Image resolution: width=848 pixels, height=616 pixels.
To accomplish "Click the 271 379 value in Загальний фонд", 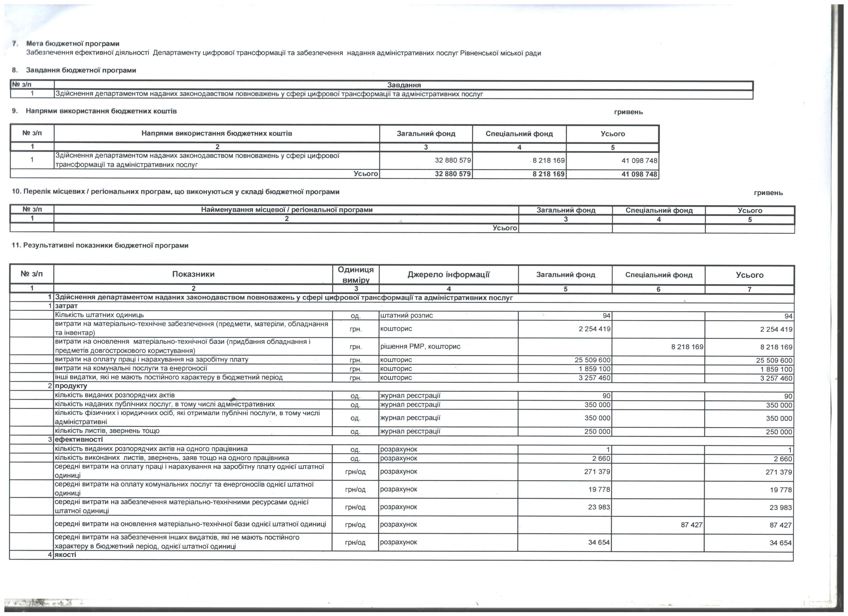I will point(597,472).
